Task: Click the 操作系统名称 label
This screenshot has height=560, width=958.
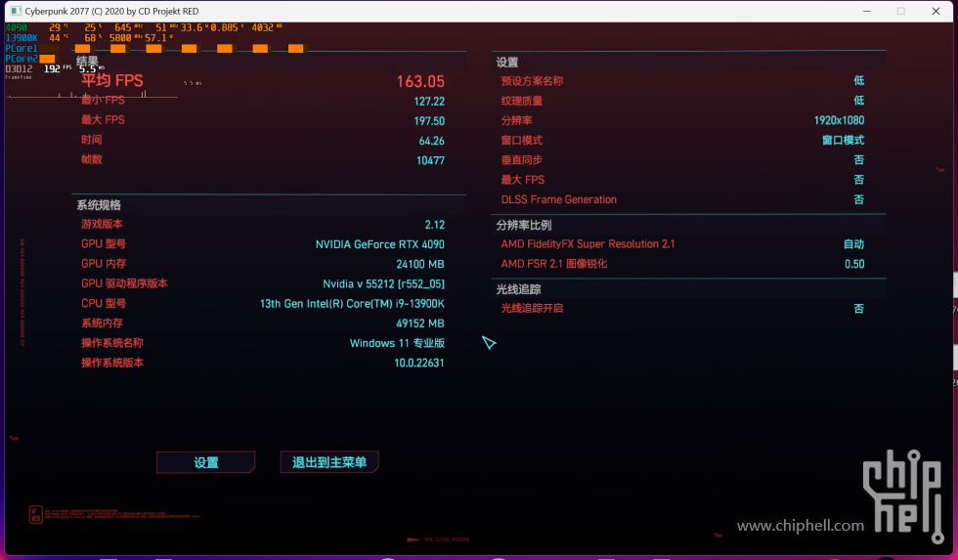Action: pos(111,343)
